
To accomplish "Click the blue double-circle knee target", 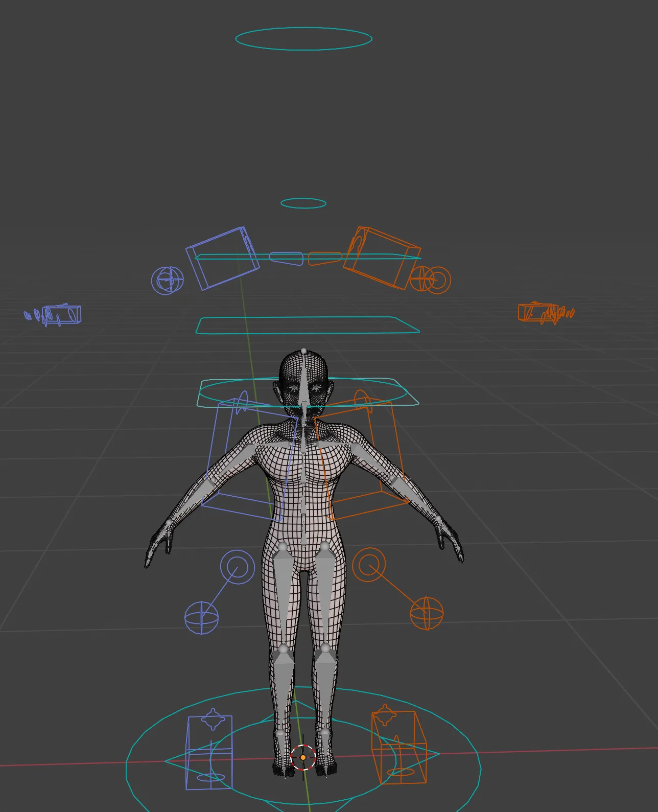I will click(238, 567).
